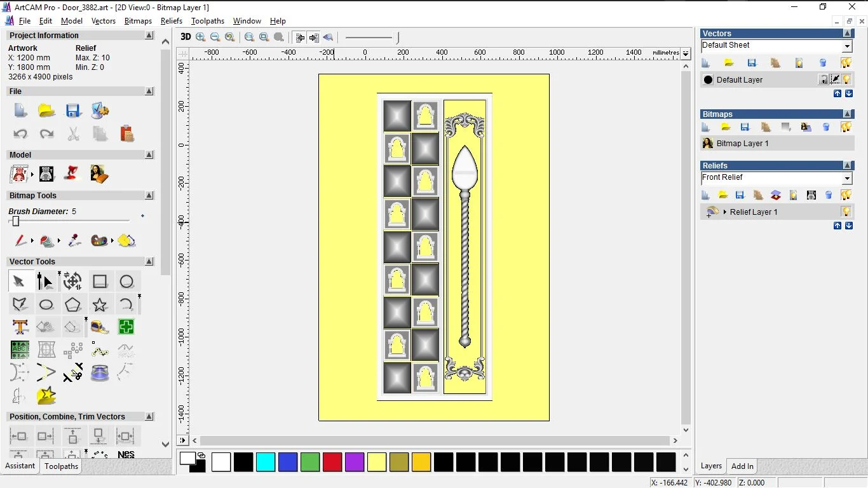
Task: Collapse the Vector Tools section
Action: pos(149,261)
